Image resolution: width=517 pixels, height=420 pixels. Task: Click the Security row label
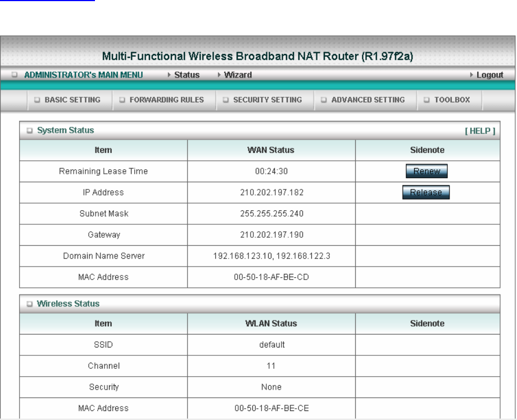(x=104, y=387)
